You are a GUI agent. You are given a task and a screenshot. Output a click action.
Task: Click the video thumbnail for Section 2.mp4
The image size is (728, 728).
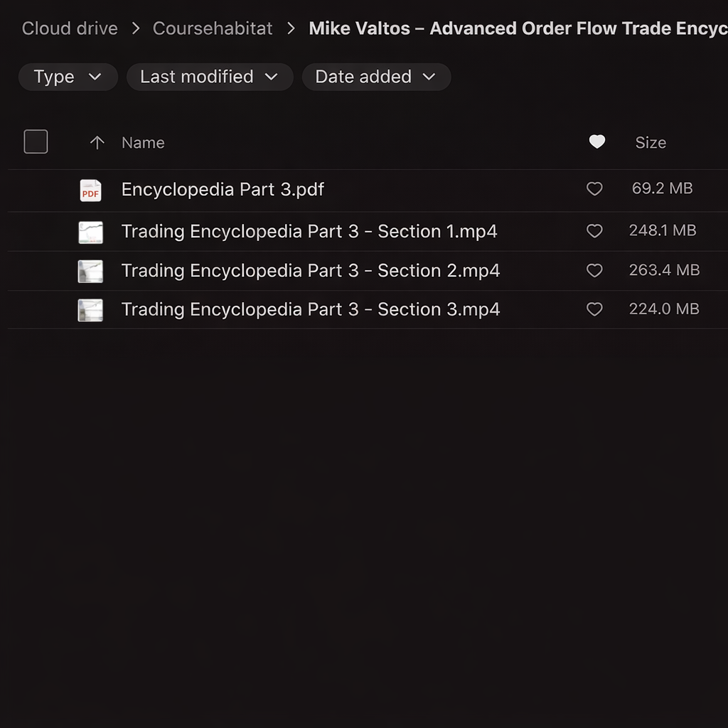[90, 271]
